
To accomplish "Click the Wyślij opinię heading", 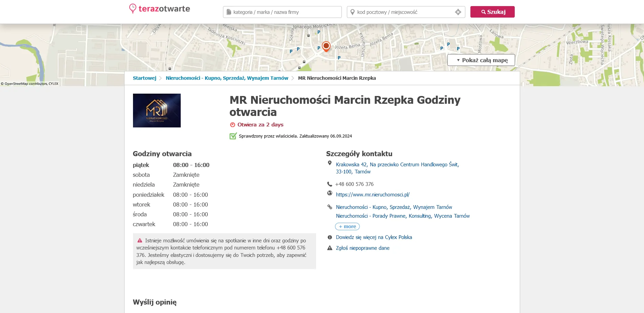I will coord(155,302).
